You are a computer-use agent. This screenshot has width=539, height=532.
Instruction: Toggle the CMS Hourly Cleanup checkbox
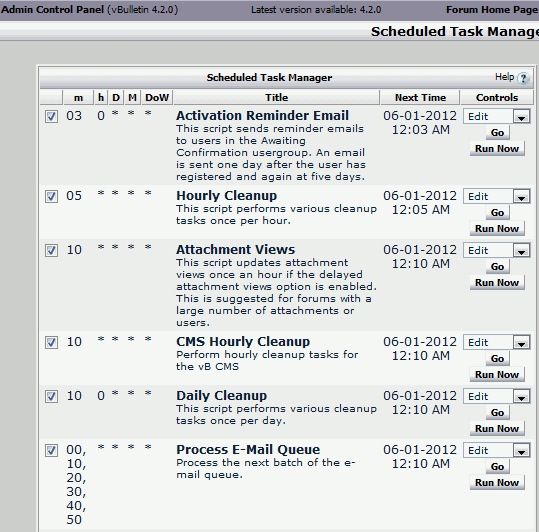(51, 342)
